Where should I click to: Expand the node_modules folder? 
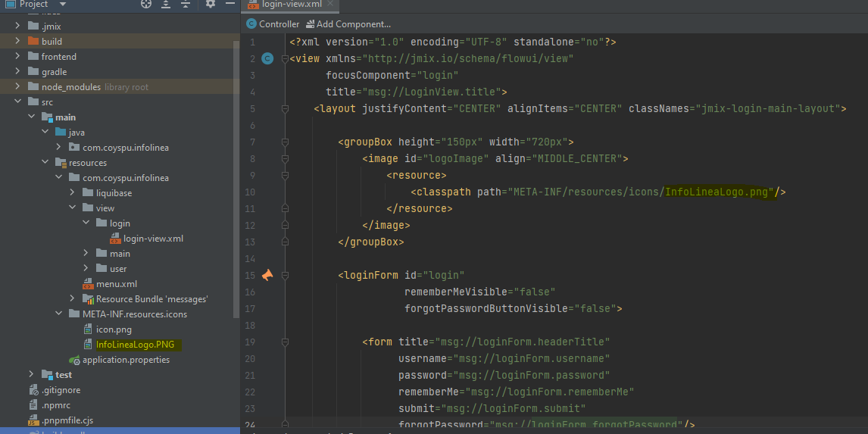coord(17,87)
